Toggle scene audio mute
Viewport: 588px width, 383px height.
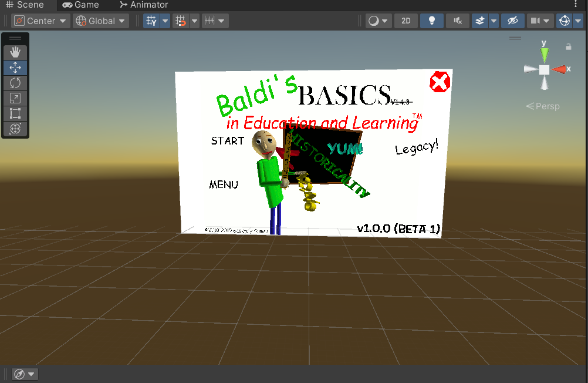[x=458, y=21]
